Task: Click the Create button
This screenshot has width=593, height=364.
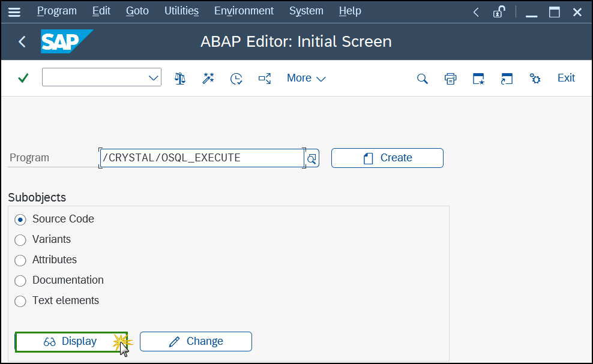Action: (387, 158)
